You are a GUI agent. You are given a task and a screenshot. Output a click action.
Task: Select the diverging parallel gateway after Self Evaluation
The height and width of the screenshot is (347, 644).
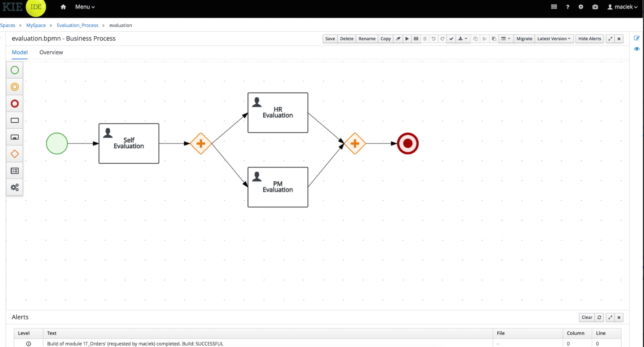201,143
